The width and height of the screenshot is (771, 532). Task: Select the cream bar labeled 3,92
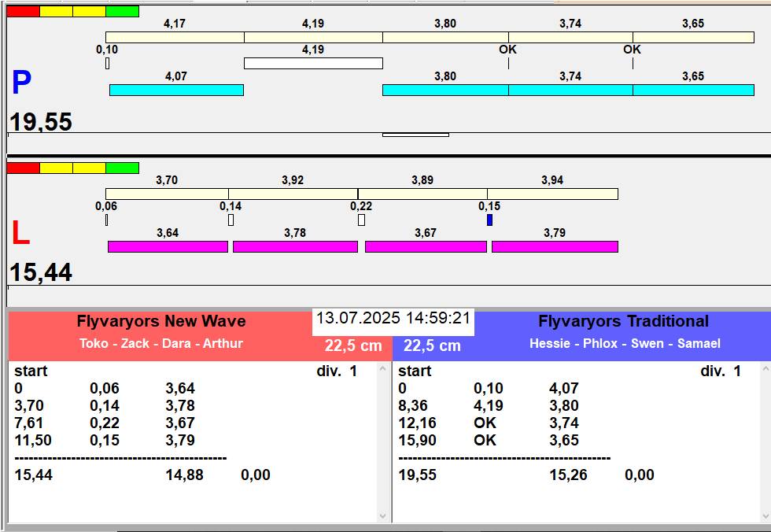tap(293, 194)
